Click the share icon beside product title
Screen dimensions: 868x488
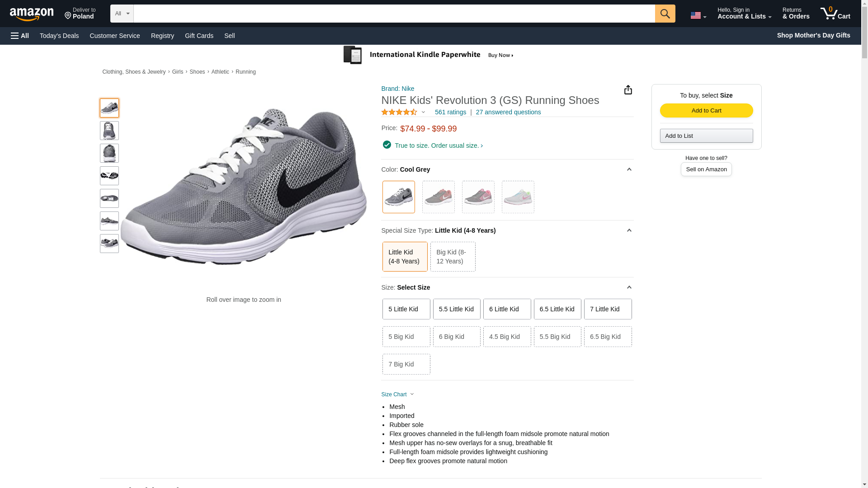(x=628, y=90)
